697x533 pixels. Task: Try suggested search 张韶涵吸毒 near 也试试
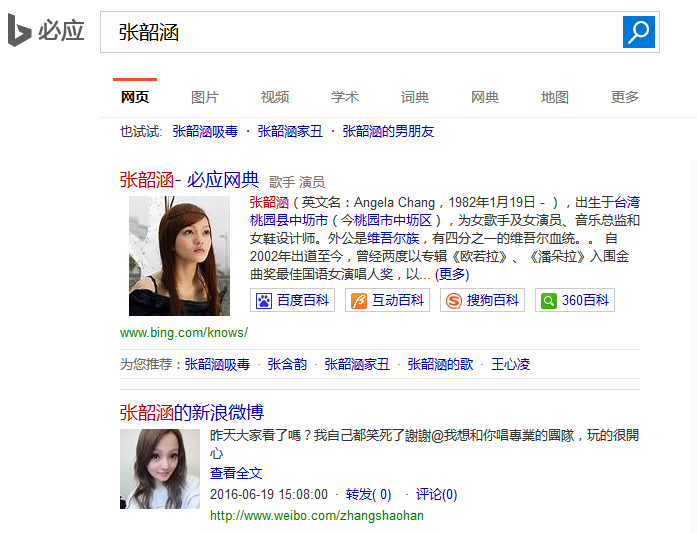205,131
